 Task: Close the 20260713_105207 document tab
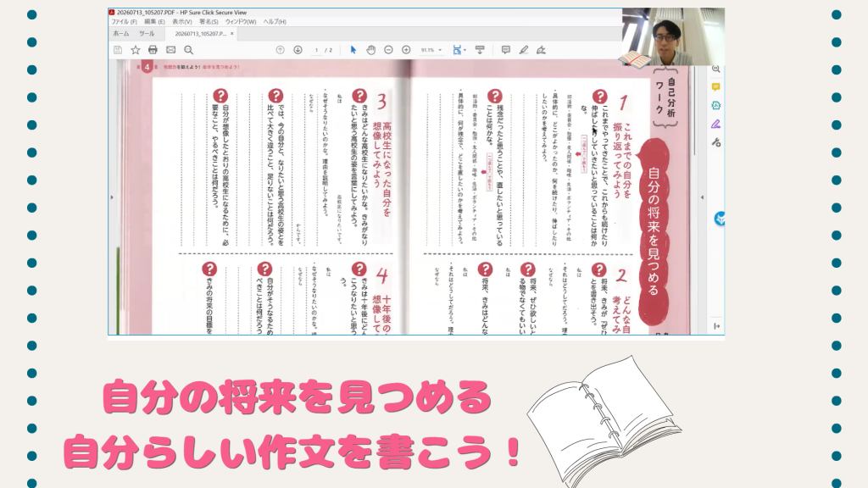tap(232, 34)
